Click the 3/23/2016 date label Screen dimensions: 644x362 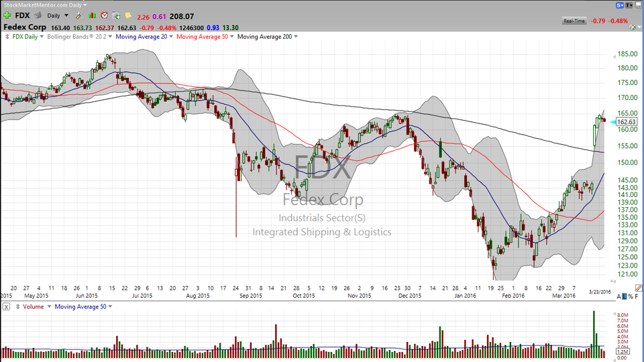600,292
